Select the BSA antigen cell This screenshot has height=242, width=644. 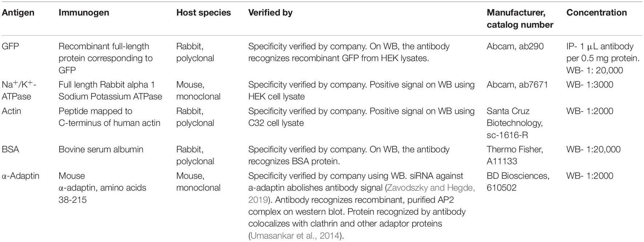(x=11, y=149)
